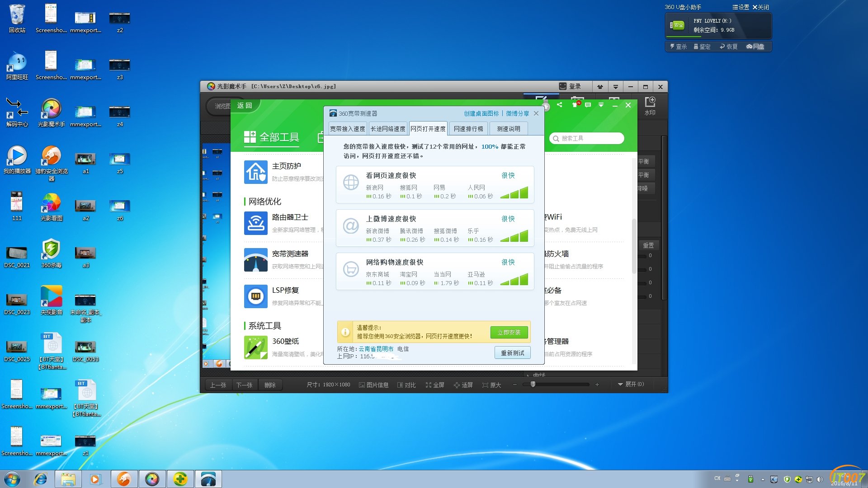Open the media player taskbar icon
Screen dimensions: 868x488
96,479
